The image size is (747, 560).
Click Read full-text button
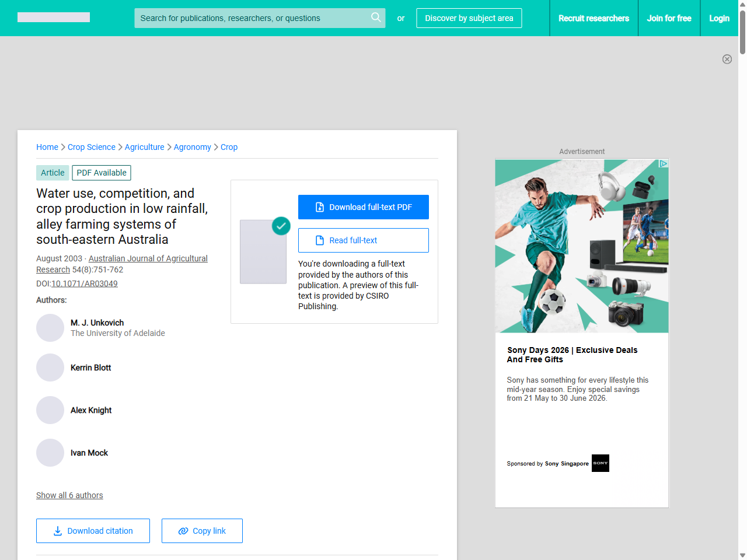pos(364,240)
